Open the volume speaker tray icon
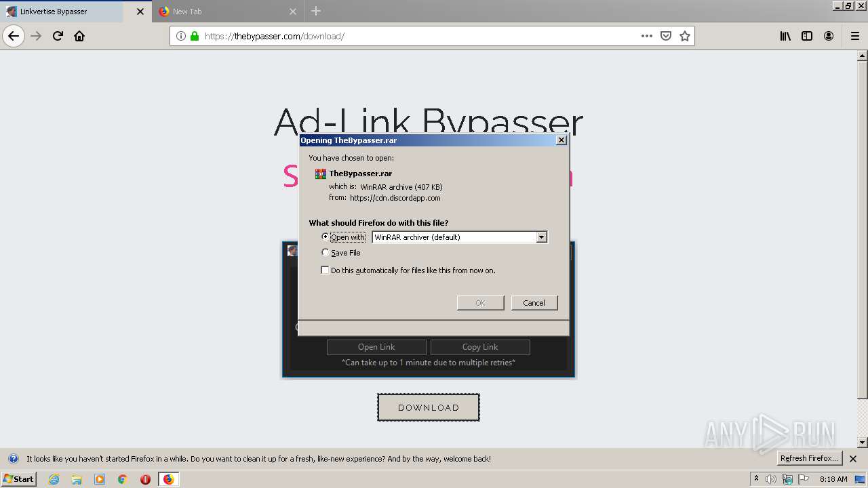This screenshot has height=488, width=868. [771, 479]
